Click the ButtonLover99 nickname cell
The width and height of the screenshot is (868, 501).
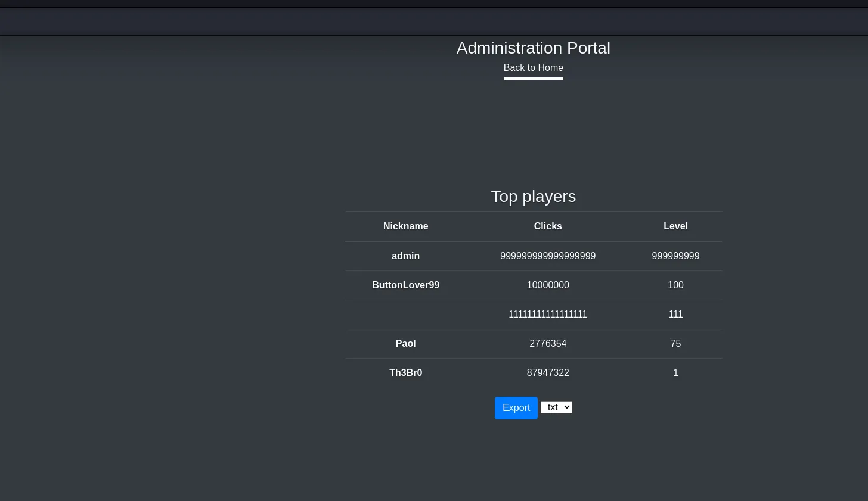[x=405, y=285]
